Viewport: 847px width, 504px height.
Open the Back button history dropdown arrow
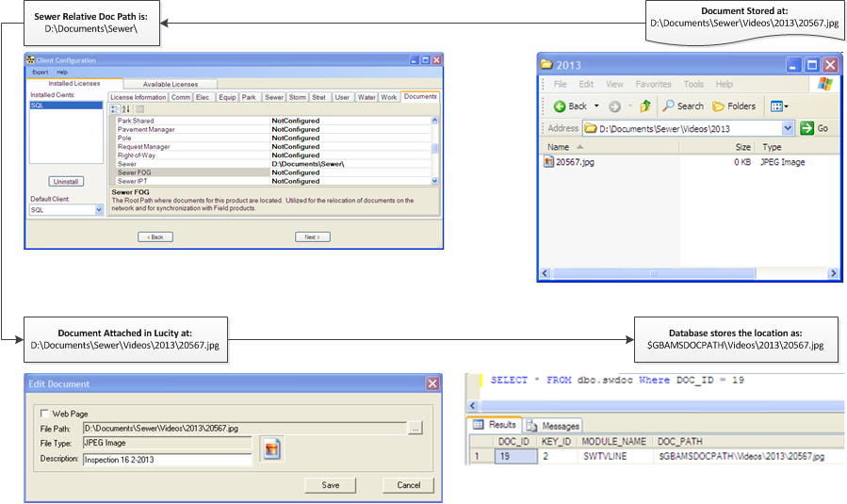click(597, 106)
